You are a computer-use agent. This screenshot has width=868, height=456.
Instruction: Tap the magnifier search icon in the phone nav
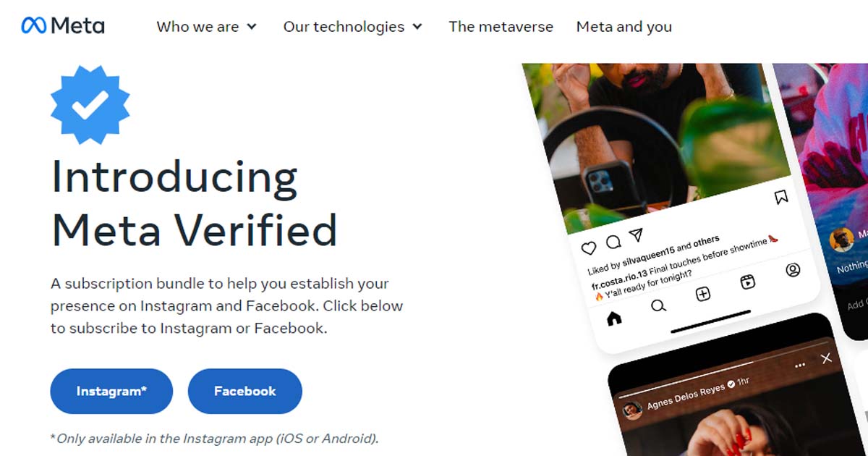coord(658,305)
